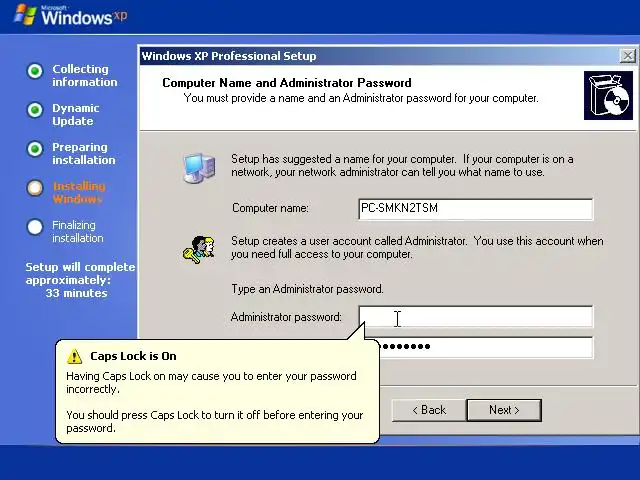Go Back to previous setup page
The height and width of the screenshot is (480, 640).
[x=429, y=410]
